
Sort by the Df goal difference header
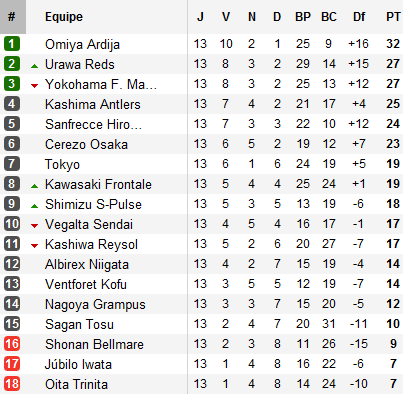click(359, 17)
